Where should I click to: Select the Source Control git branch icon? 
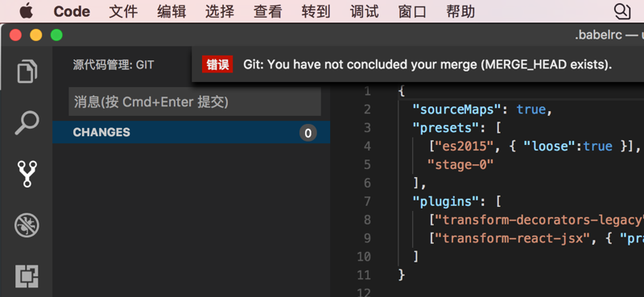click(x=27, y=174)
